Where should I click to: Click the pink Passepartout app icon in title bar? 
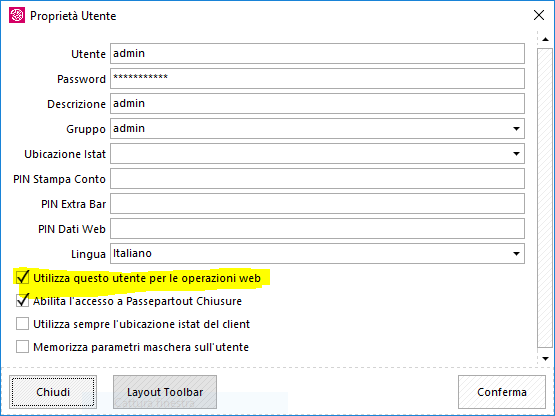(x=17, y=16)
